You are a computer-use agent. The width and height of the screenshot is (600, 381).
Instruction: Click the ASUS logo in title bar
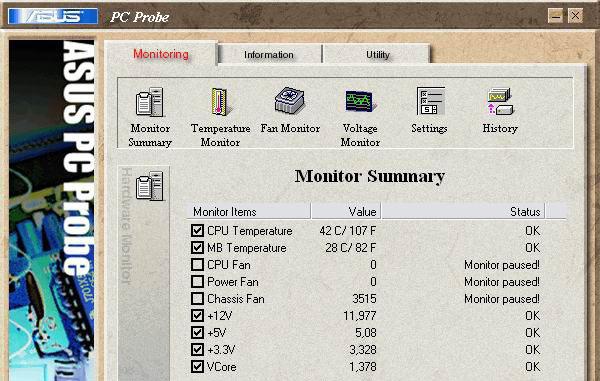pos(53,16)
